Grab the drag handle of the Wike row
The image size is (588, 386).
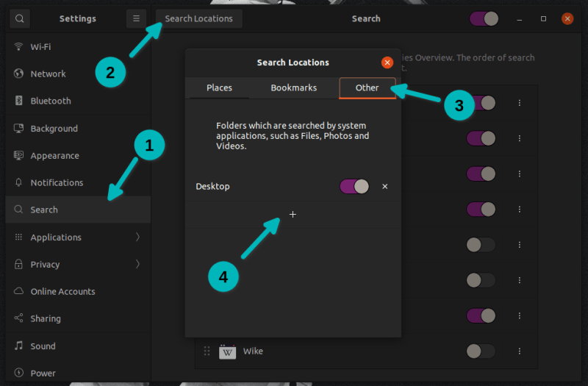pyautogui.click(x=207, y=351)
